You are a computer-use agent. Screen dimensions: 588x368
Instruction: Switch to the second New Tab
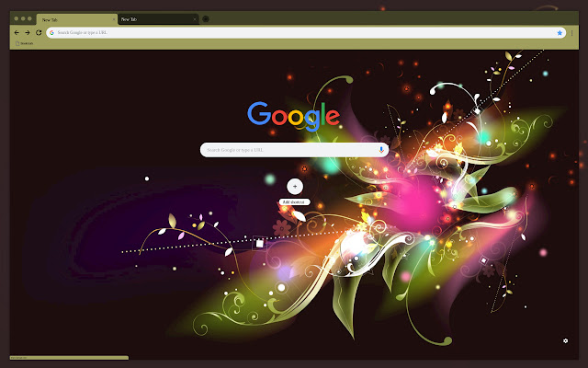(x=157, y=19)
